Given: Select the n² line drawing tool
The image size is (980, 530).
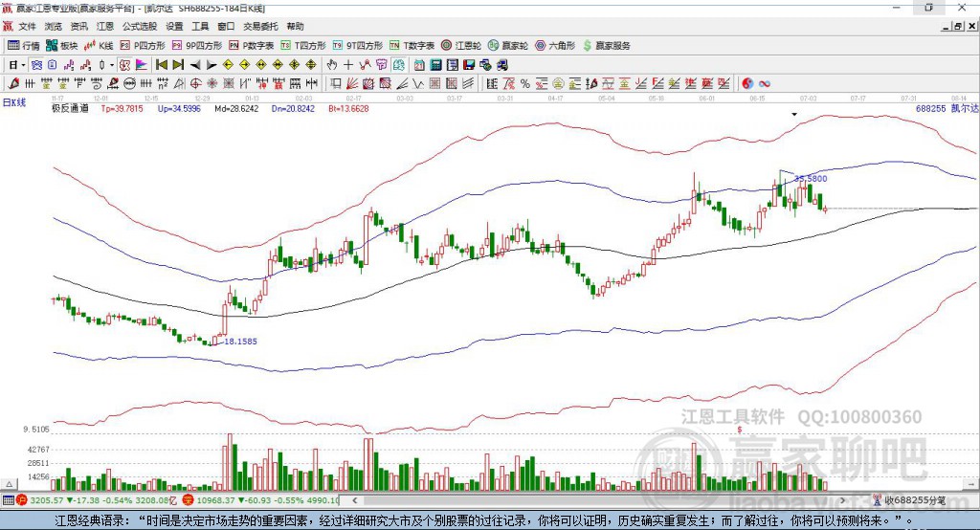Looking at the screenshot, I should tap(163, 83).
